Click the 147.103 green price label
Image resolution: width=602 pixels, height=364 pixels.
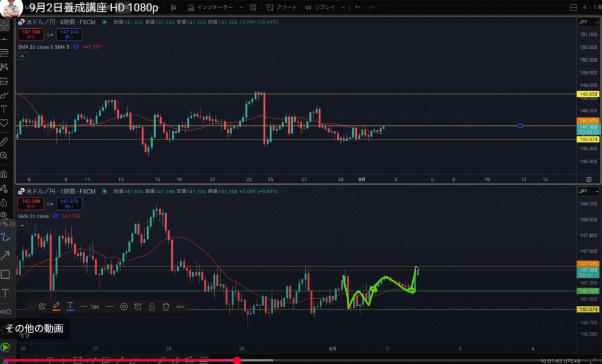[x=588, y=291]
